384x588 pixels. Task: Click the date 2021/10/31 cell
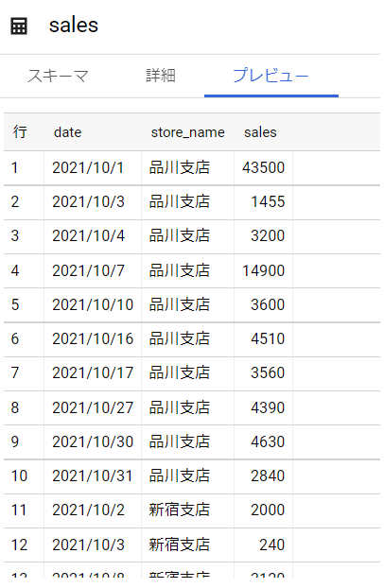(93, 476)
